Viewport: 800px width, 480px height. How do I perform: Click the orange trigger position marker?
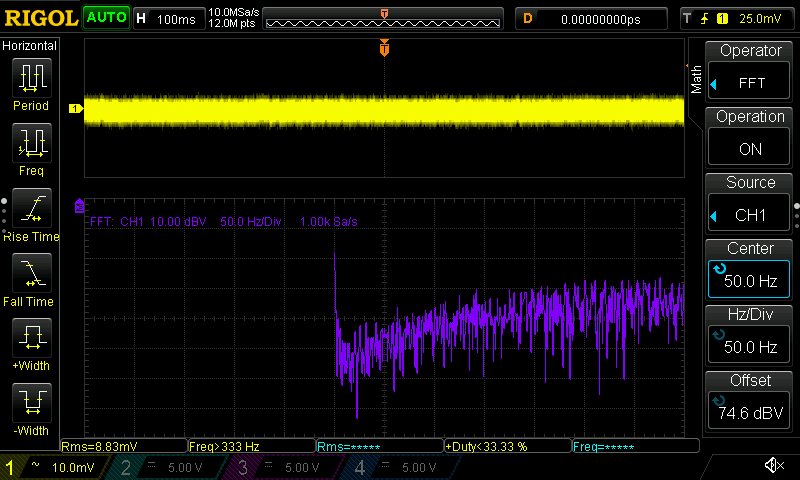[x=384, y=48]
